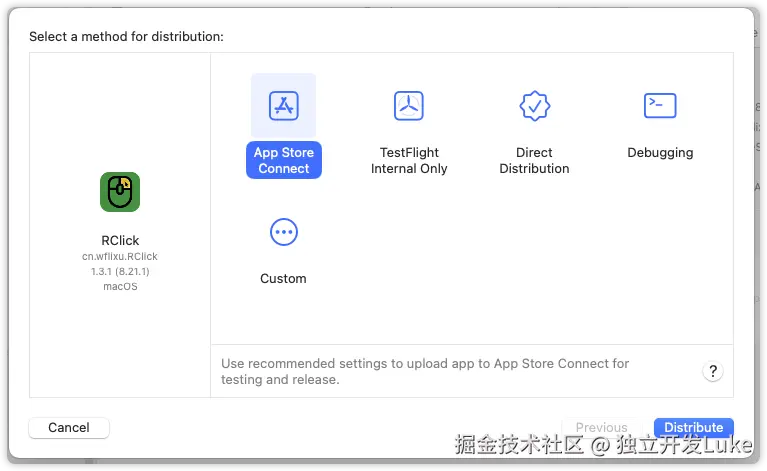
Task: Choose the TestFlight Internal Only icon
Action: (409, 106)
